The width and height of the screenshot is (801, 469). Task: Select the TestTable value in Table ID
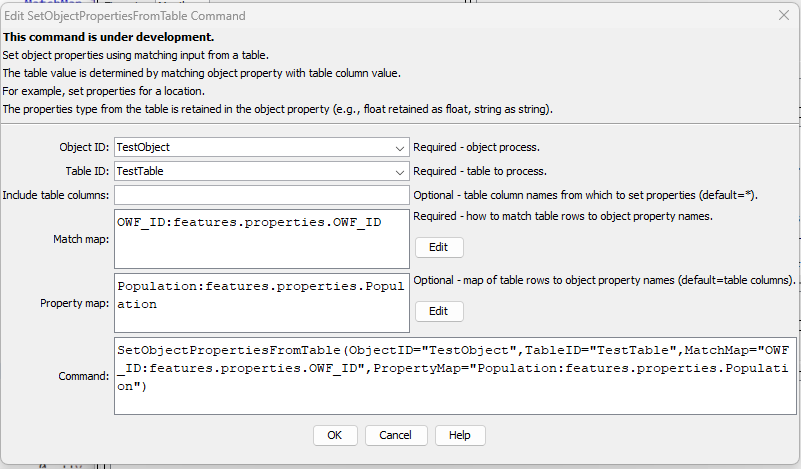(140, 171)
